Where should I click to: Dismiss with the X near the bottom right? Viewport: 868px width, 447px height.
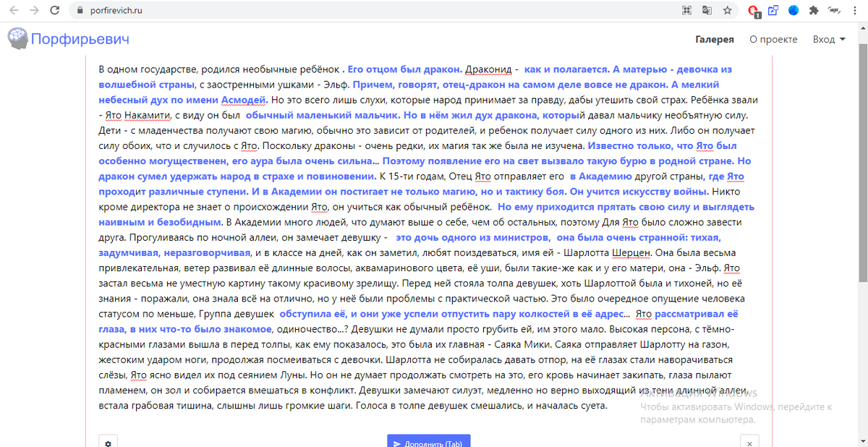coord(749,441)
